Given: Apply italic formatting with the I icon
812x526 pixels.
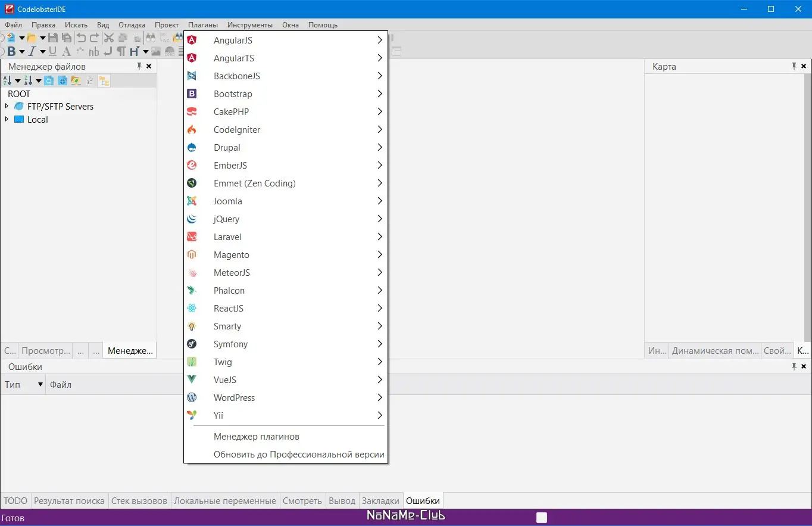Looking at the screenshot, I should pos(32,52).
